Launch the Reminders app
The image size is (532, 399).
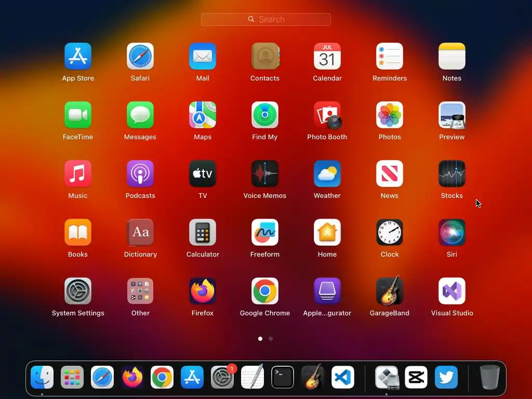click(x=390, y=56)
